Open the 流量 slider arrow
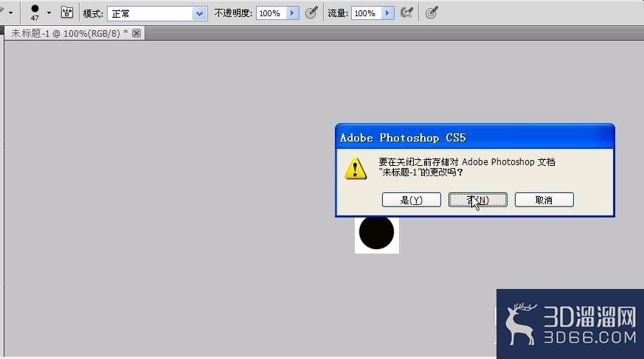This screenshot has height=359, width=644. click(x=388, y=13)
